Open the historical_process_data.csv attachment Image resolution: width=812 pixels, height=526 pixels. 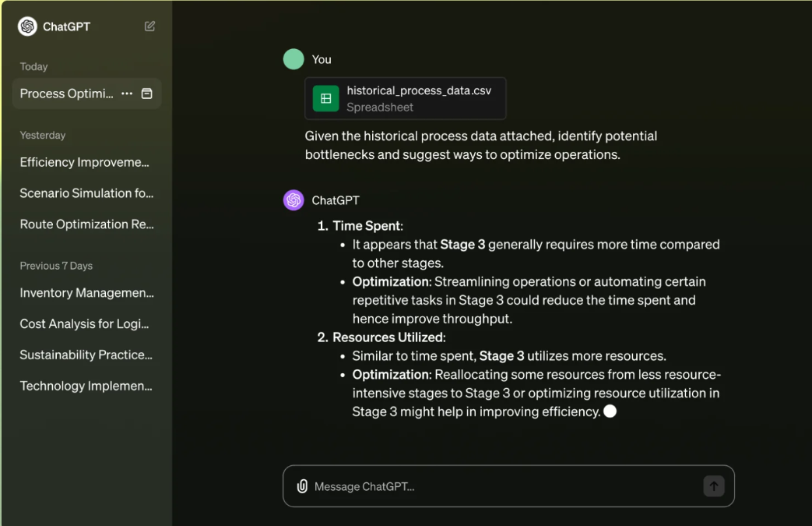coord(419,99)
